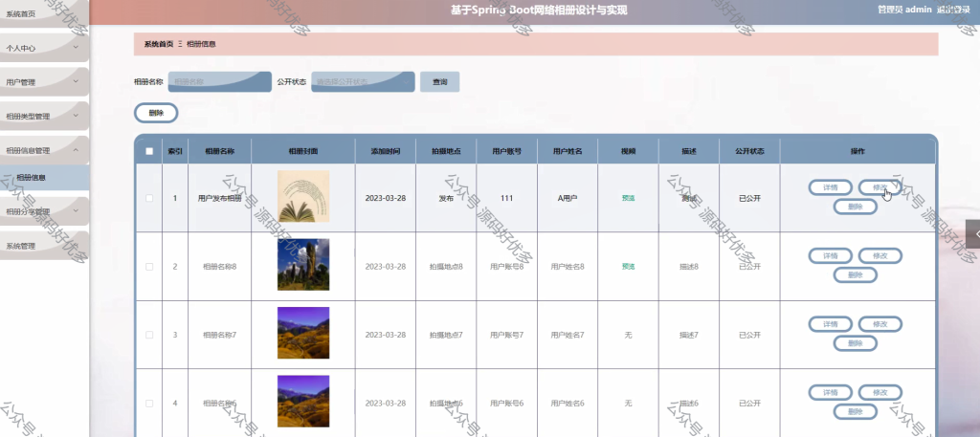Open the 系统管理 sidebar menu

[44, 246]
